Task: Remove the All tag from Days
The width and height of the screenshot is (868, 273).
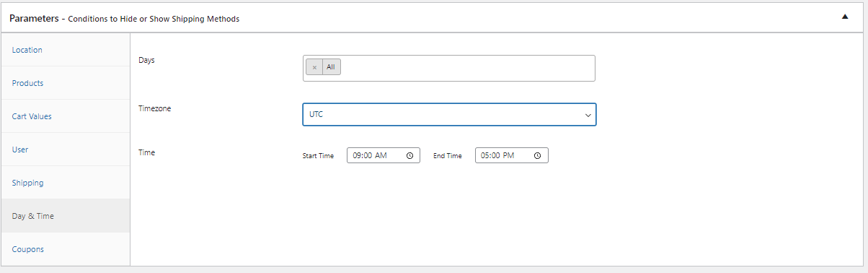Action: coord(314,67)
